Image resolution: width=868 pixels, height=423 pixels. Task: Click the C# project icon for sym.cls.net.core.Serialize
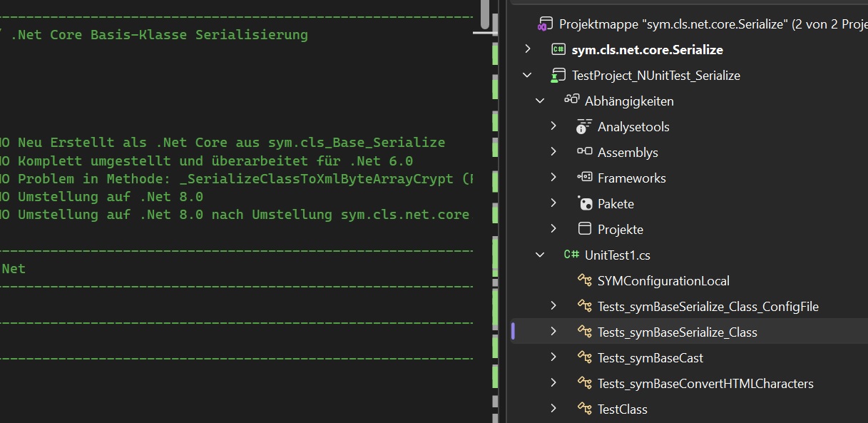[x=558, y=50]
